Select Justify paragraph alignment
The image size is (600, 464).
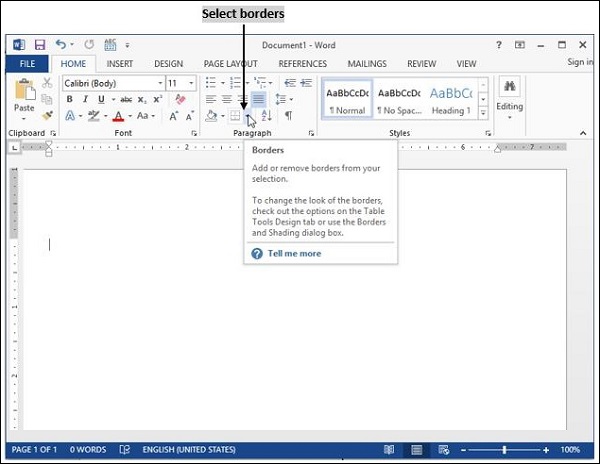pos(259,100)
